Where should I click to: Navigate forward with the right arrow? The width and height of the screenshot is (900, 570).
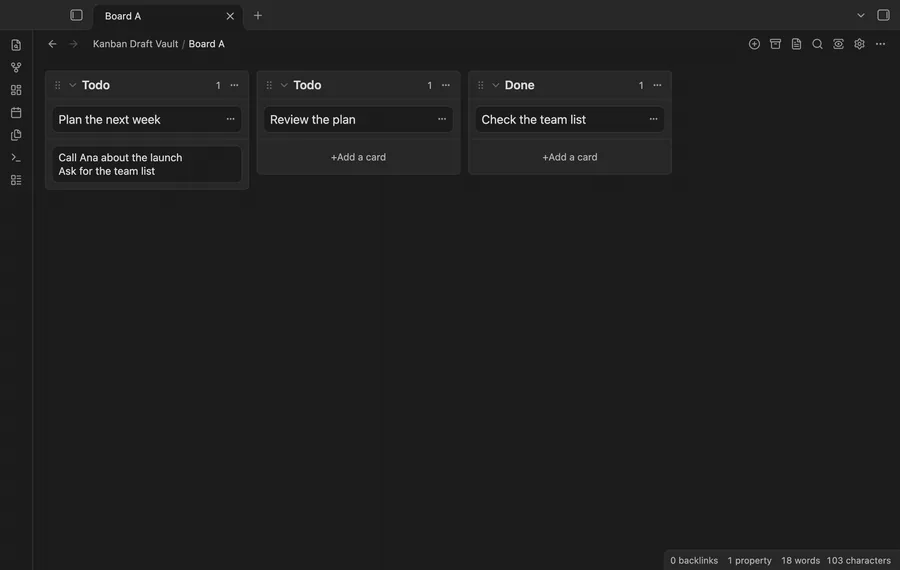[73, 44]
